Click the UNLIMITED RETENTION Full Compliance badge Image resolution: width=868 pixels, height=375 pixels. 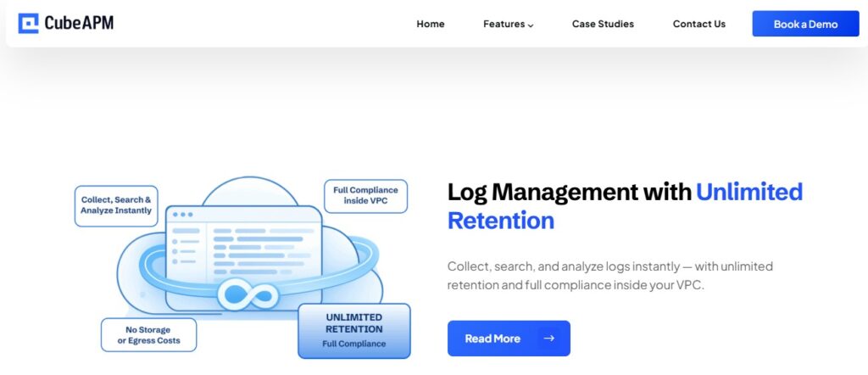coord(353,330)
